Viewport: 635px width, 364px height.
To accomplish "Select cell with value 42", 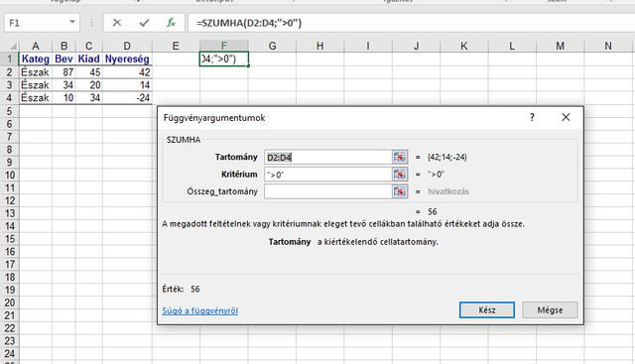I will [127, 72].
